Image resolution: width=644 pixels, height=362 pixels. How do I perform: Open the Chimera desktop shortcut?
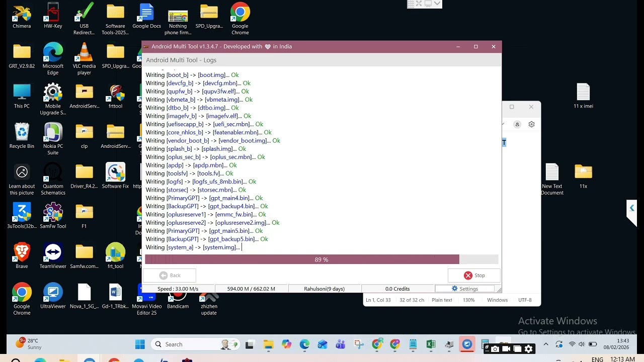coord(22,17)
